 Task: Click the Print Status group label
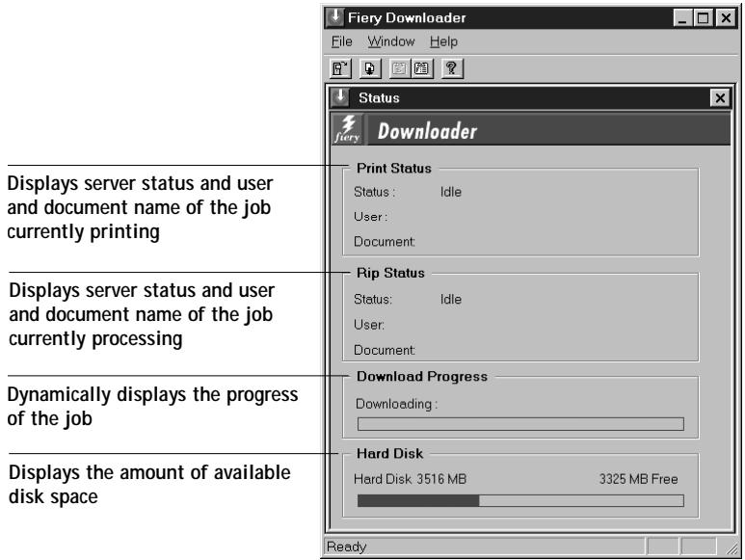(x=394, y=168)
